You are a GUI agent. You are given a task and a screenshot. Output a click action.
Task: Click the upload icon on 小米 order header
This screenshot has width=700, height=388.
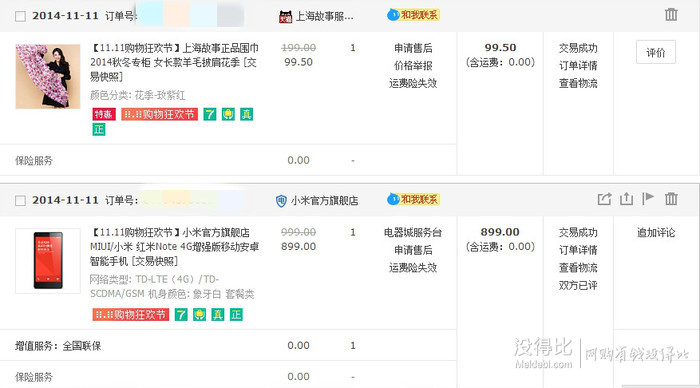[x=626, y=199]
